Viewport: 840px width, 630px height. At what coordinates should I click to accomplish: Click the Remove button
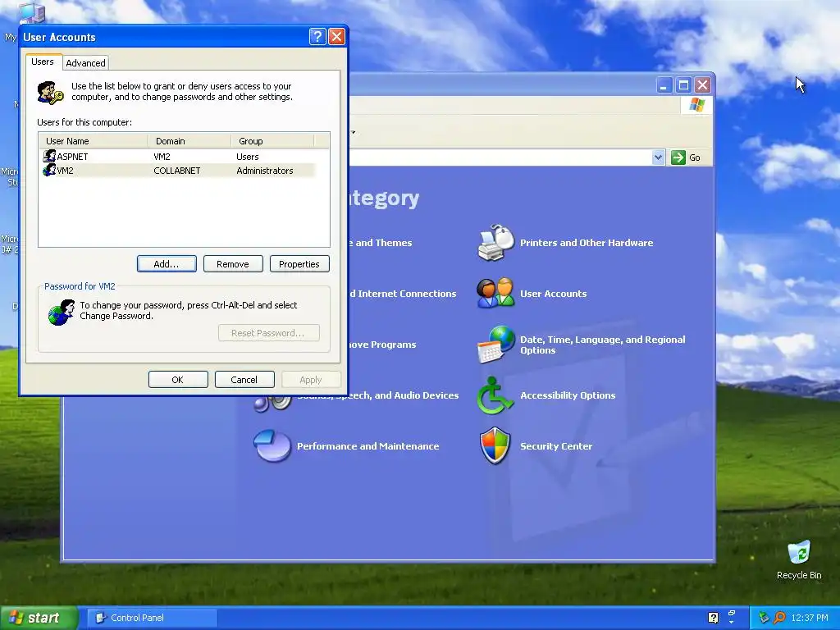(233, 264)
